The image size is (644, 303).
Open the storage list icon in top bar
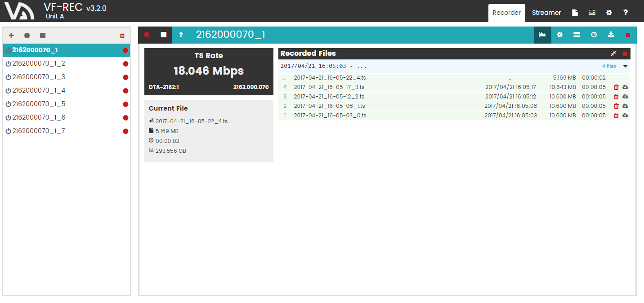(x=592, y=13)
